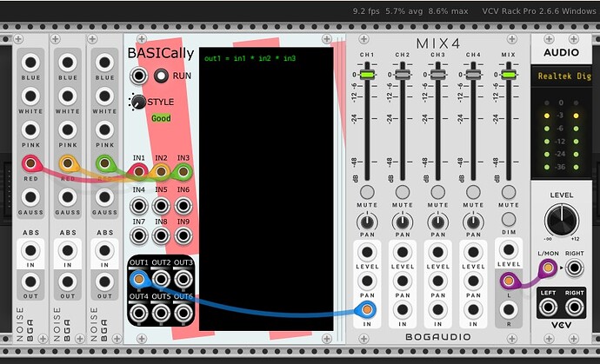
Task: Mute channel 1 on MIX4
Action: (367, 192)
